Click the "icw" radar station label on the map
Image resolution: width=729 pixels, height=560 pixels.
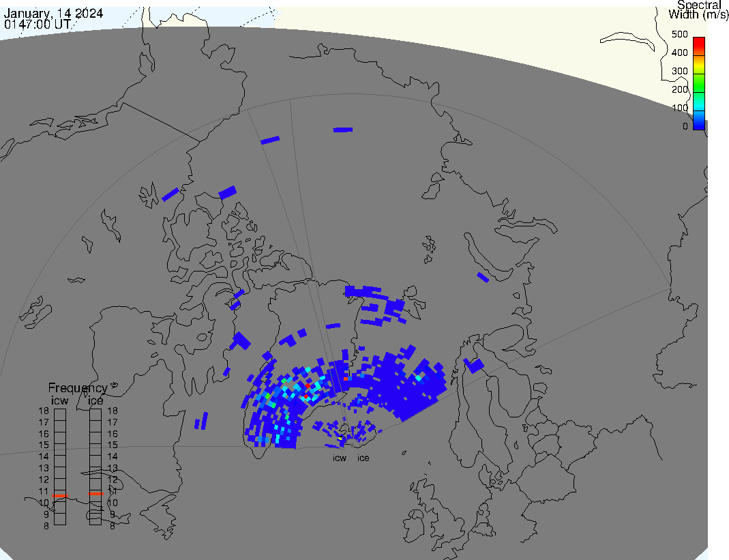click(340, 458)
